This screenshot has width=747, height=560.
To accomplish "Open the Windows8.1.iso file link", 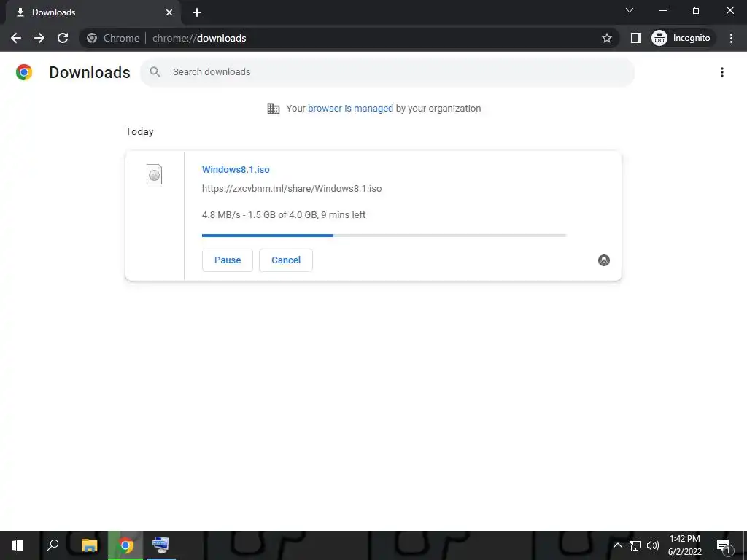I will click(236, 169).
